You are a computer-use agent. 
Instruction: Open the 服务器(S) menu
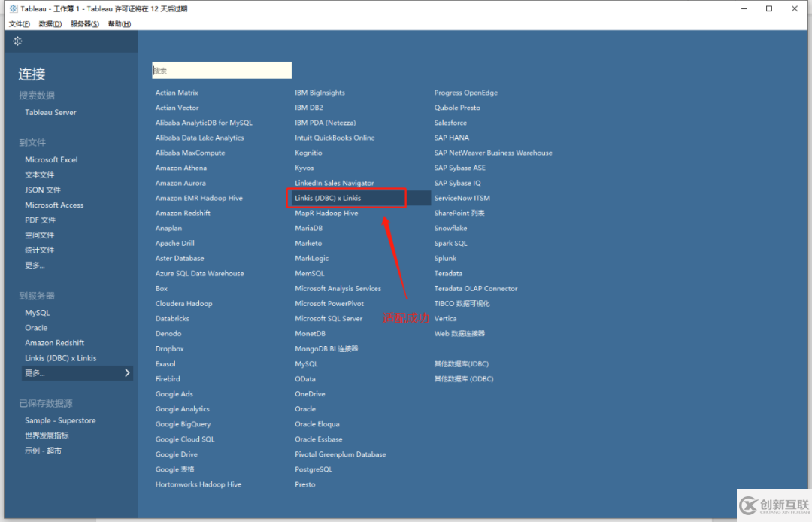(85, 24)
